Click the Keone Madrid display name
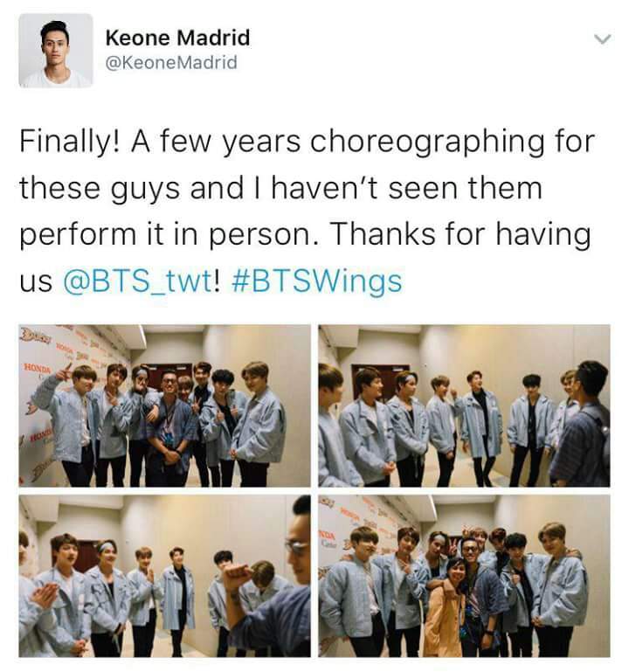Screen dimensions: 629x672 tap(178, 38)
